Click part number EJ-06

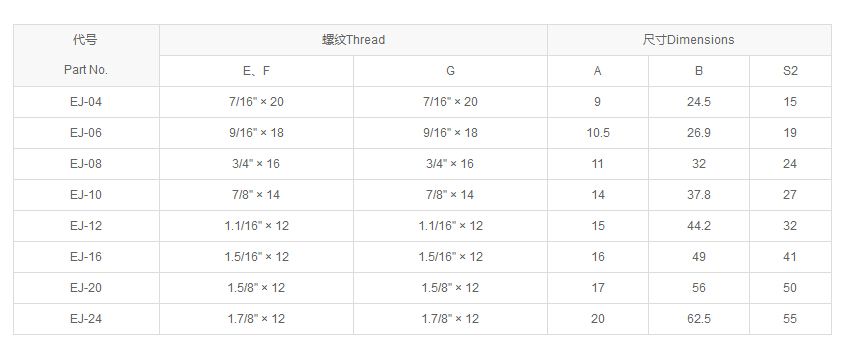tap(86, 133)
